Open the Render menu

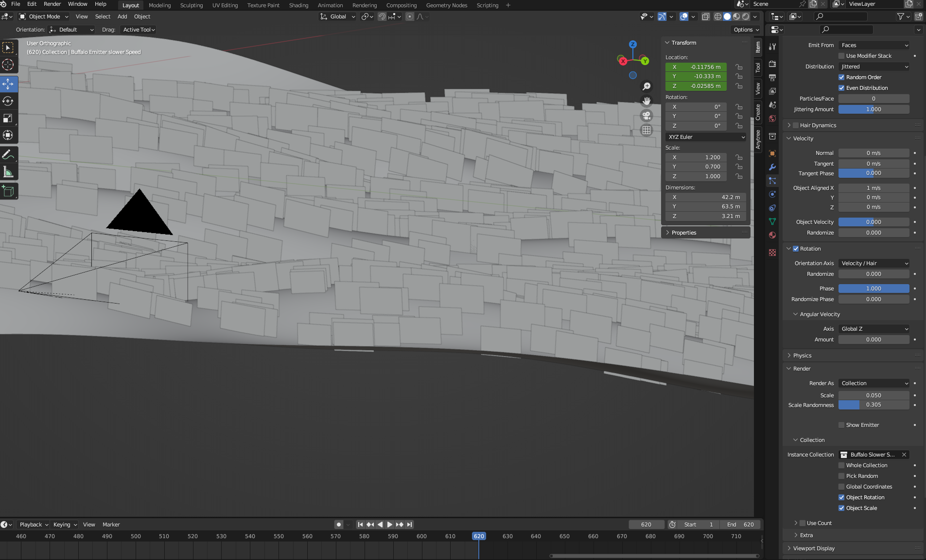pos(52,4)
